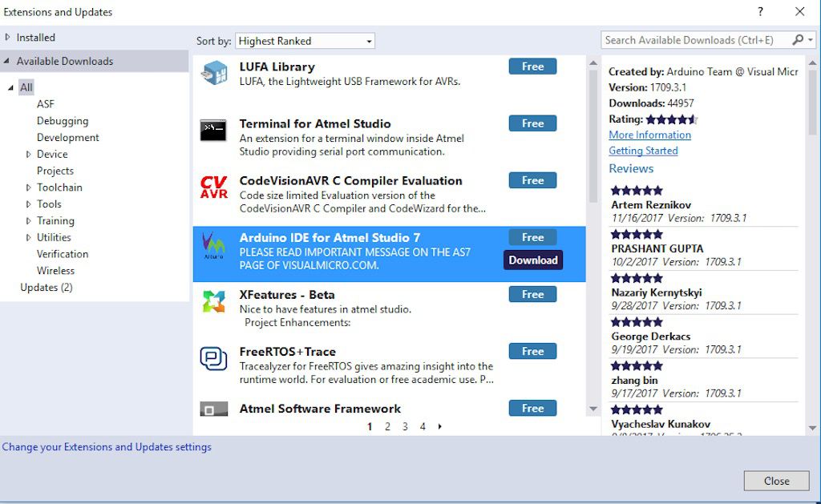
Task: Click the Close button
Action: [776, 481]
